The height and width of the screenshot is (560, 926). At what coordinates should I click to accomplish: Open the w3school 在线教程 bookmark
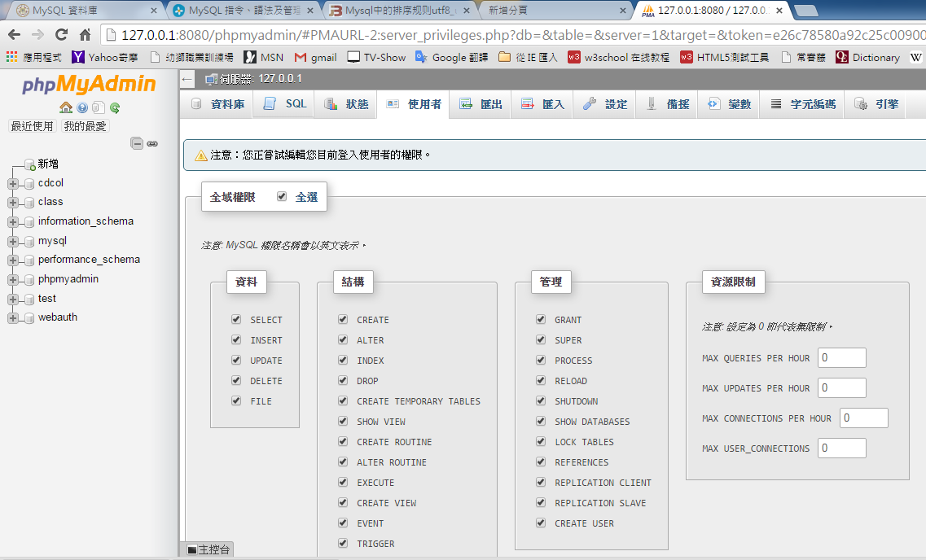pos(618,57)
